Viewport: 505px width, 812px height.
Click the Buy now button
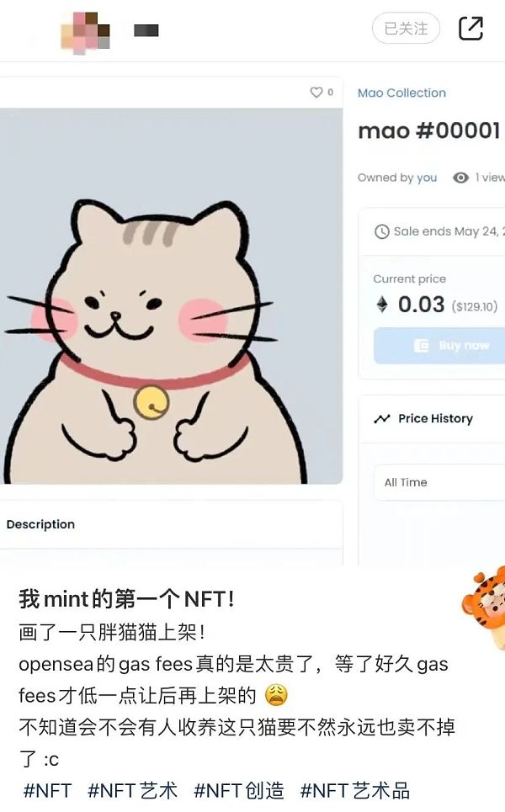pos(439,345)
